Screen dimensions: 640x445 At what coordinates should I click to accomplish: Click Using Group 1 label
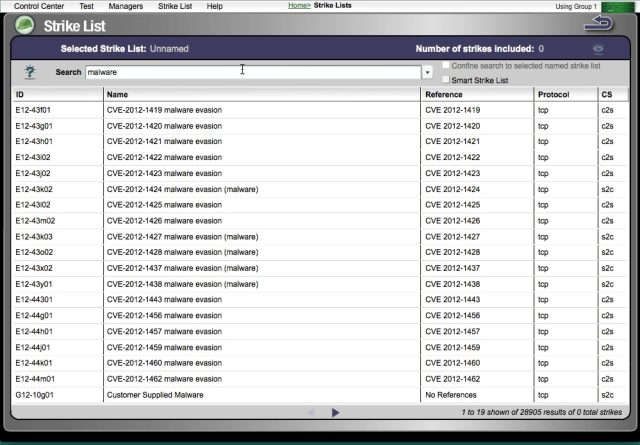click(x=576, y=7)
